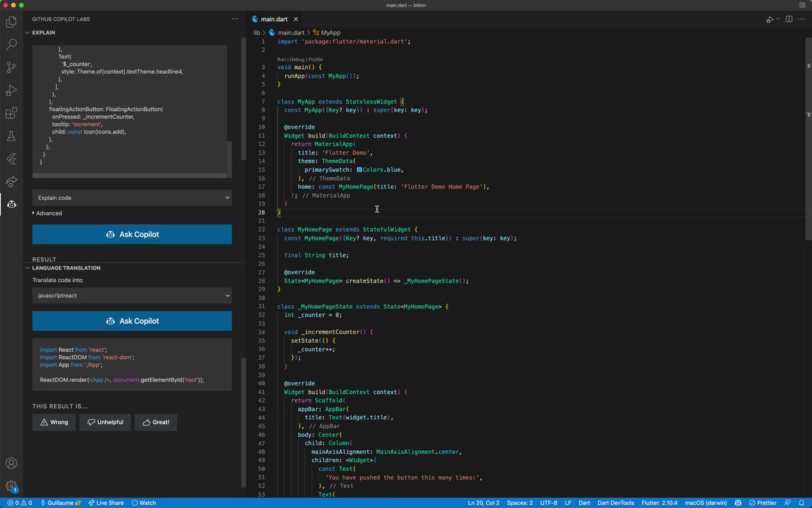Image resolution: width=812 pixels, height=508 pixels.
Task: Open the Search view
Action: click(12, 45)
